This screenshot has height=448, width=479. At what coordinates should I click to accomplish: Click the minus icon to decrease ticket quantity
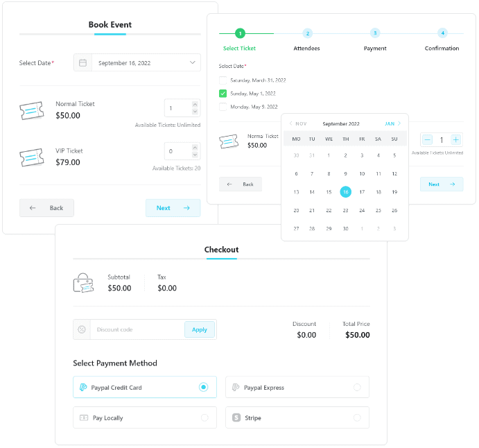pyautogui.click(x=427, y=140)
